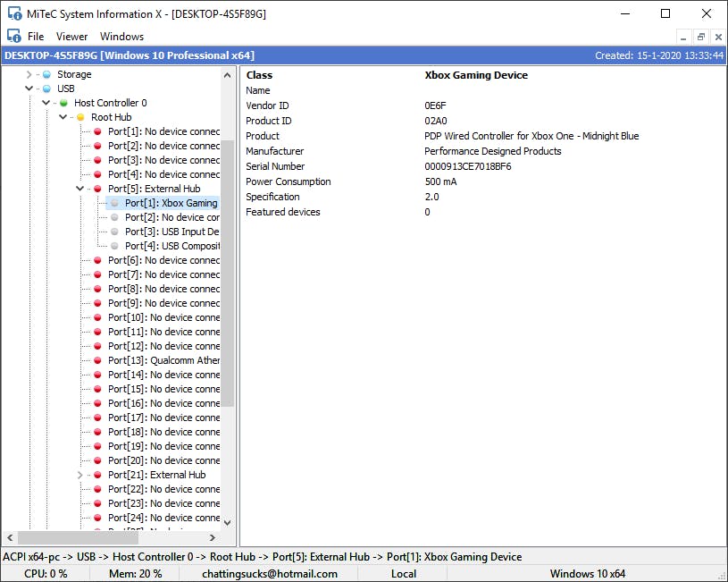This screenshot has height=582, width=728.
Task: Collapse the Host Controller 0 node
Action: click(46, 103)
